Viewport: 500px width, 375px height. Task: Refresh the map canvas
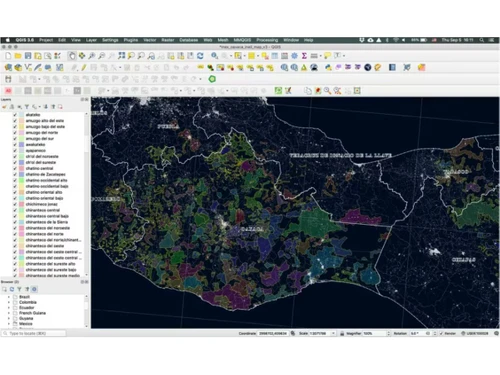(200, 56)
